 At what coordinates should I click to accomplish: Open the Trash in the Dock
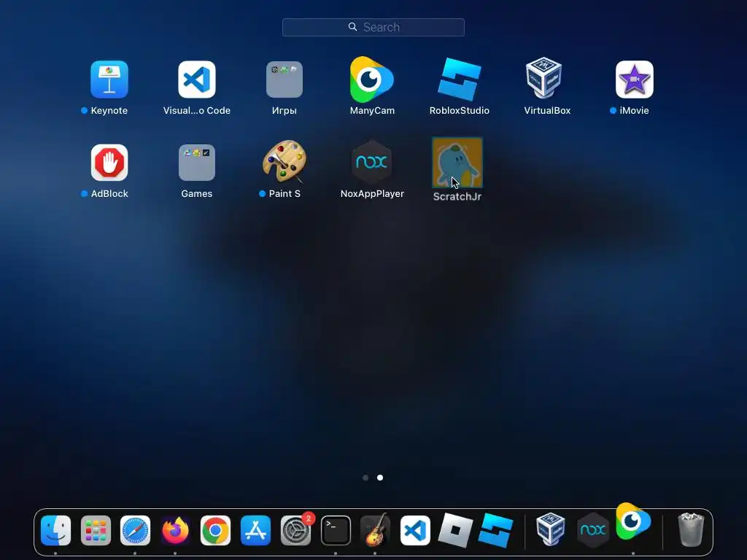(x=691, y=529)
